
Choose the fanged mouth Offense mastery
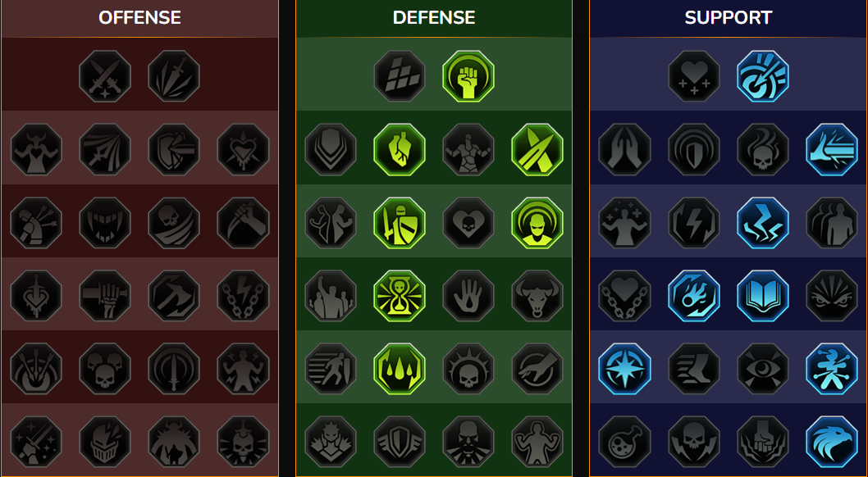click(105, 223)
